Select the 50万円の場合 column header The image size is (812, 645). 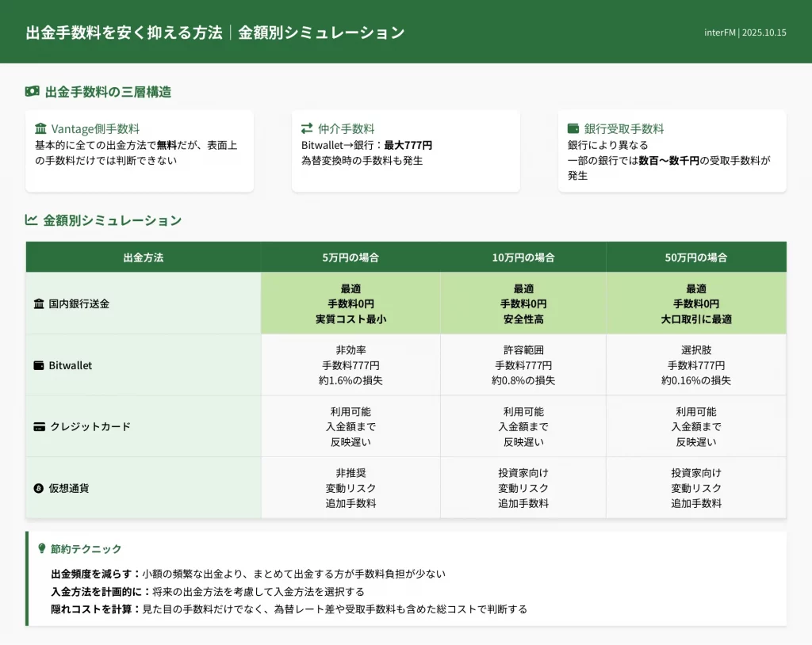(x=696, y=258)
